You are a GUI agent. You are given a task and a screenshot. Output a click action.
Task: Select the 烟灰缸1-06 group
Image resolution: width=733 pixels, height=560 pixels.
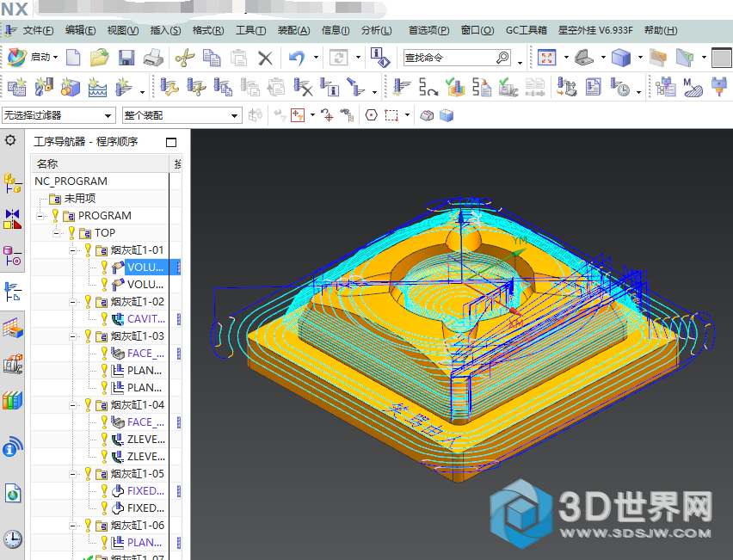(138, 526)
